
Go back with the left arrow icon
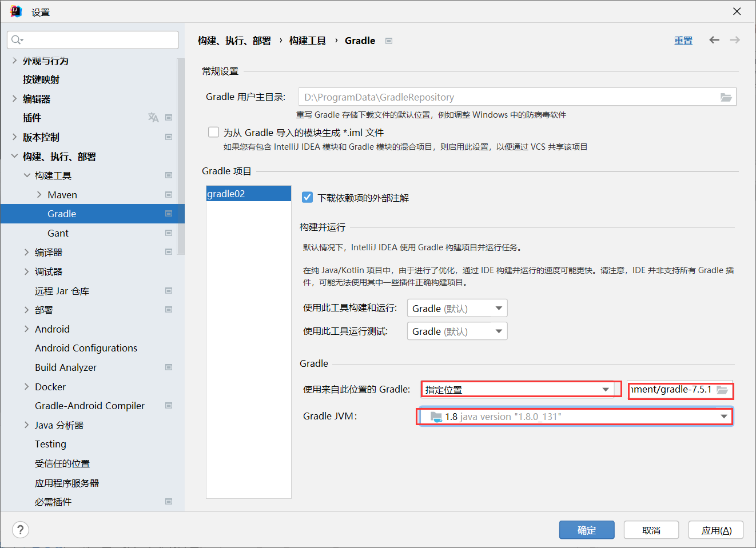click(x=714, y=39)
